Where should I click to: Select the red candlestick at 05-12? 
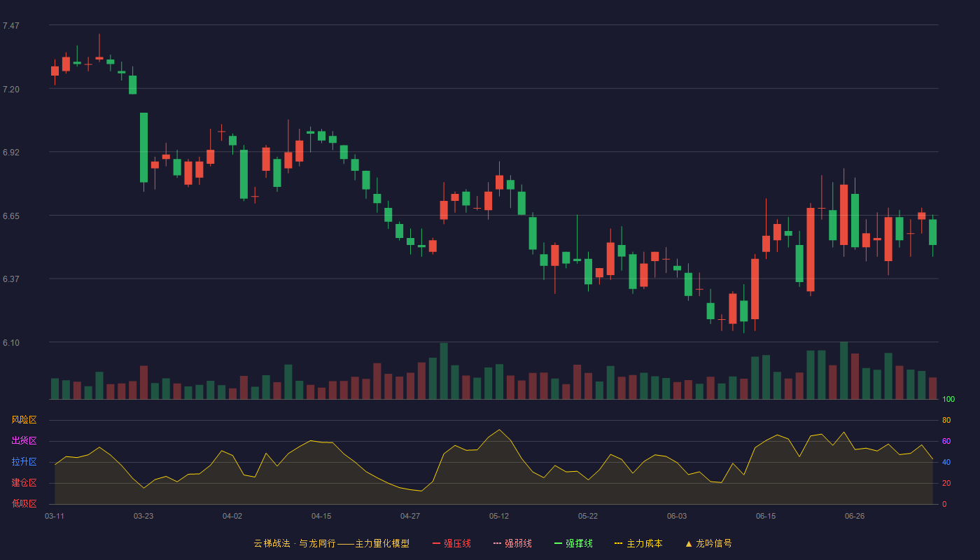tap(499, 182)
